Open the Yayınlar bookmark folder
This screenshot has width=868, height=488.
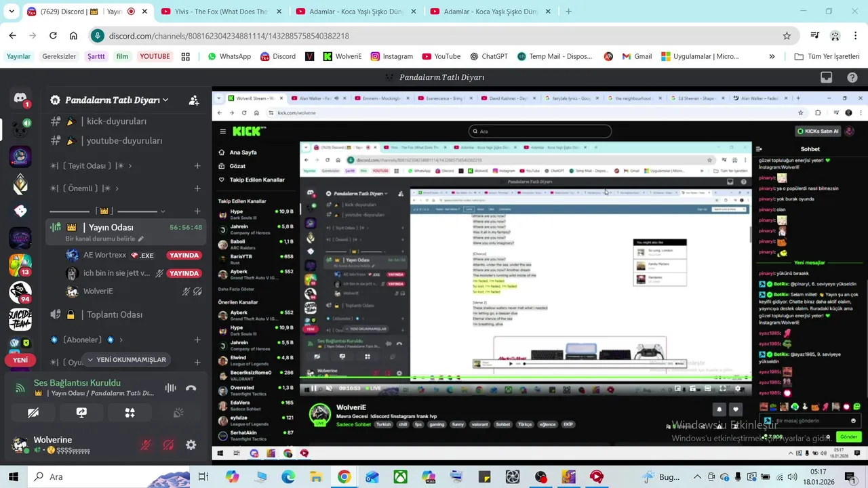click(x=19, y=56)
